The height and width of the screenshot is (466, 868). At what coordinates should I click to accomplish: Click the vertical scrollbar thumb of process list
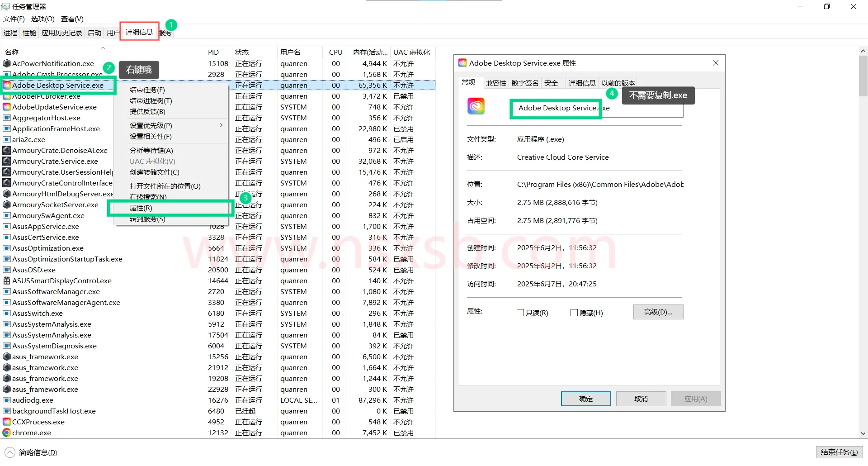[x=863, y=76]
